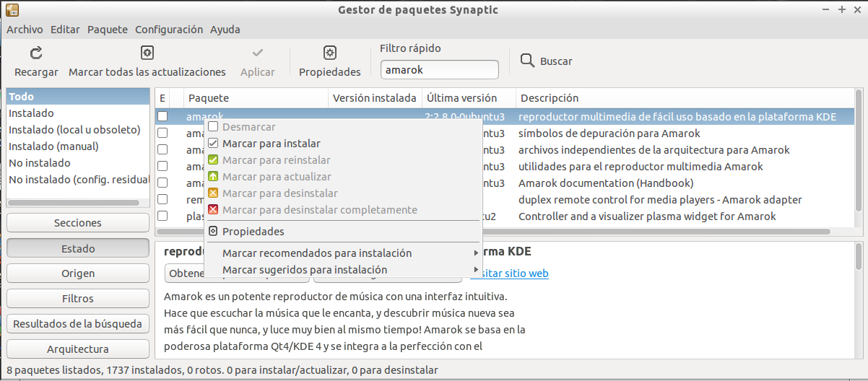Click the Recargar reload icon
The height and width of the screenshot is (381, 868).
pyautogui.click(x=36, y=53)
